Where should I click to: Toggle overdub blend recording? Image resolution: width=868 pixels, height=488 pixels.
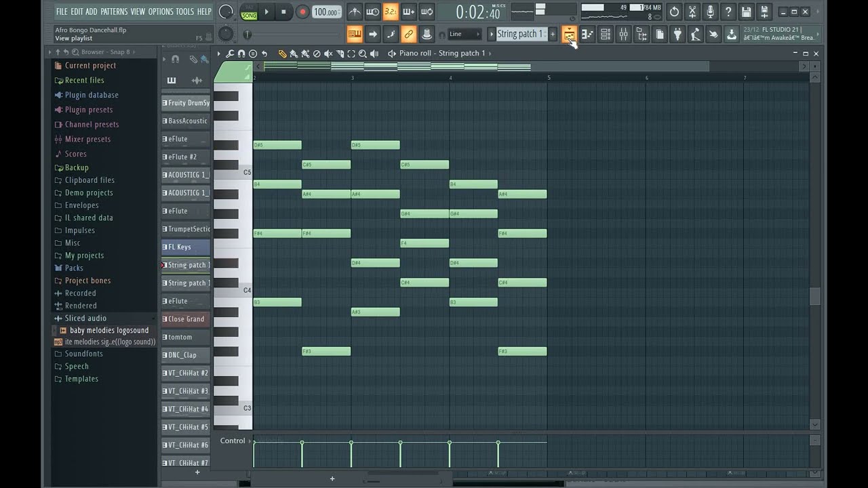408,12
